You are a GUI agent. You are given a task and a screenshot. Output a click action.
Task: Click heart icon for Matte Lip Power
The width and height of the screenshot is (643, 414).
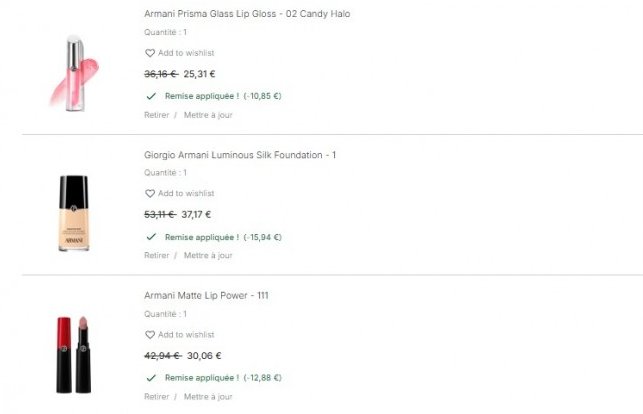(150, 335)
